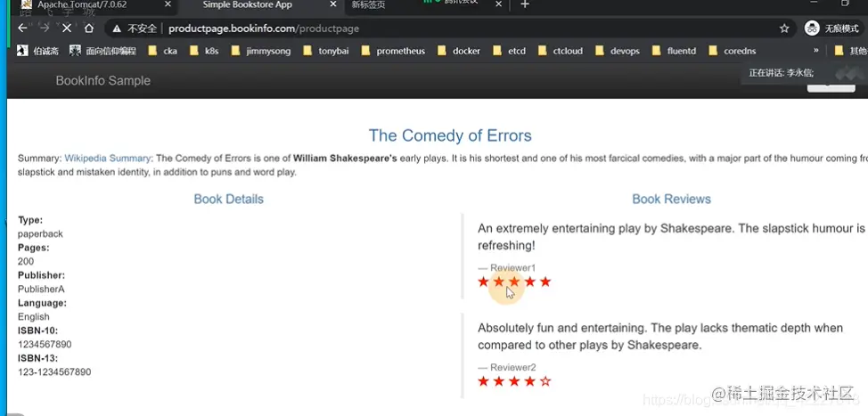Image resolution: width=868 pixels, height=416 pixels.
Task: Click the PublisherA value
Action: pos(41,290)
